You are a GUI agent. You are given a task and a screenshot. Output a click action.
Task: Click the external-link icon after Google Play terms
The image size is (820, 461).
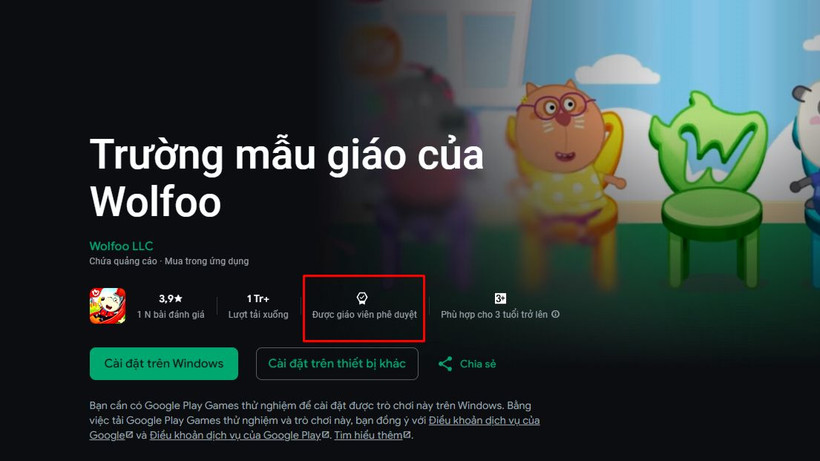click(x=325, y=434)
